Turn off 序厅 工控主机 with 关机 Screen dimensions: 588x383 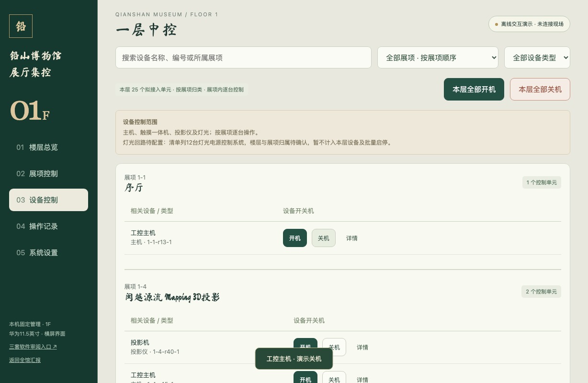(x=324, y=238)
